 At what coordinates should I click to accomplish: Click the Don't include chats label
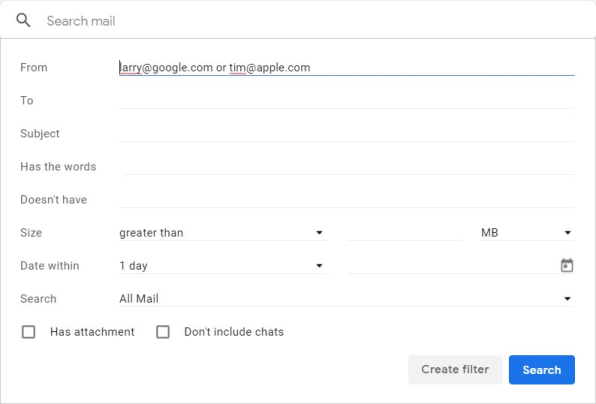pyautogui.click(x=234, y=332)
